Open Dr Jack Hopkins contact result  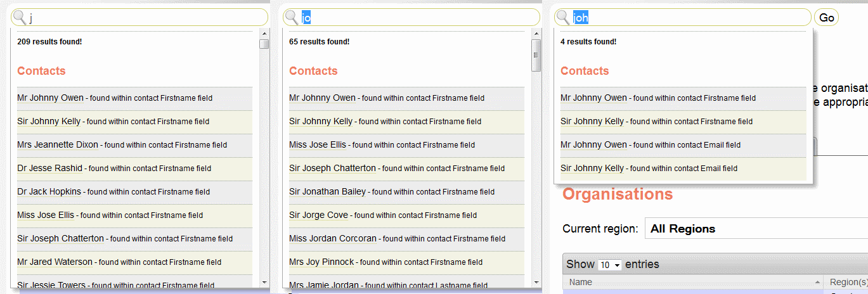(x=49, y=192)
